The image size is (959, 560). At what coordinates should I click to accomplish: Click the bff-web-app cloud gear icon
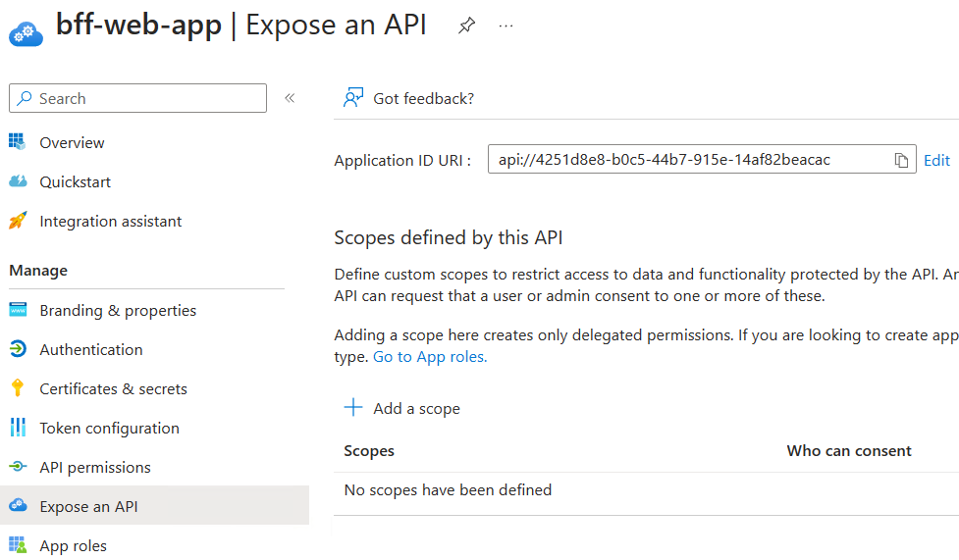[26, 33]
